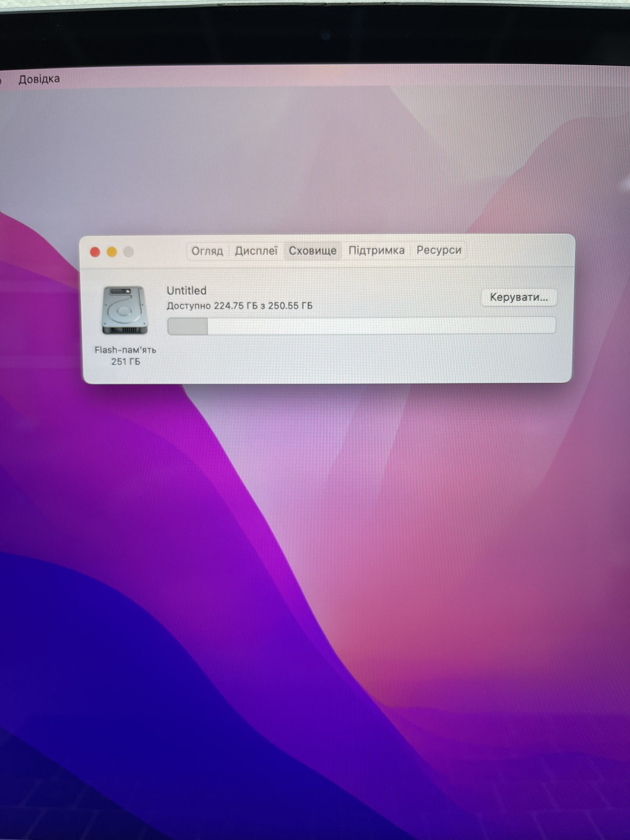The image size is (630, 840).
Task: Click the Керувати... button
Action: click(519, 297)
